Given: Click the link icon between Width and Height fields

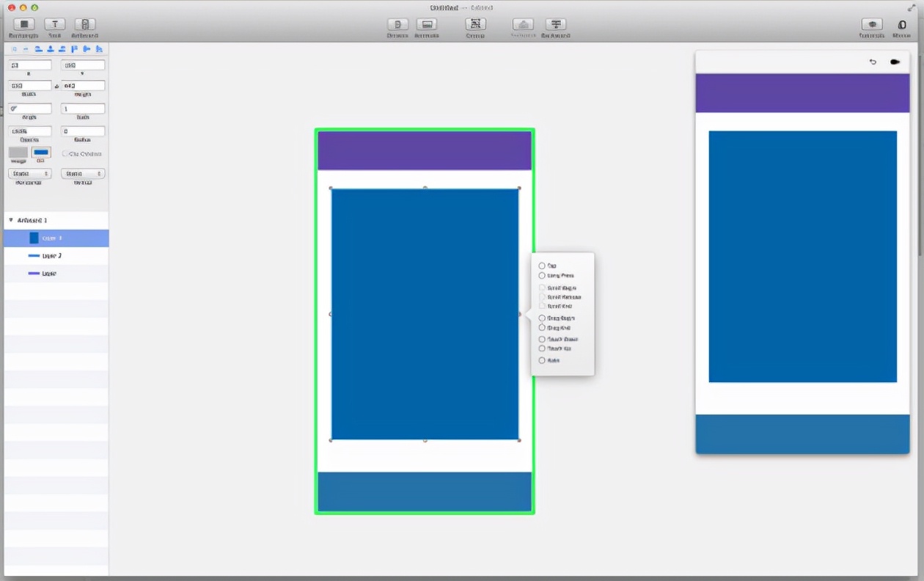Looking at the screenshot, I should [56, 85].
